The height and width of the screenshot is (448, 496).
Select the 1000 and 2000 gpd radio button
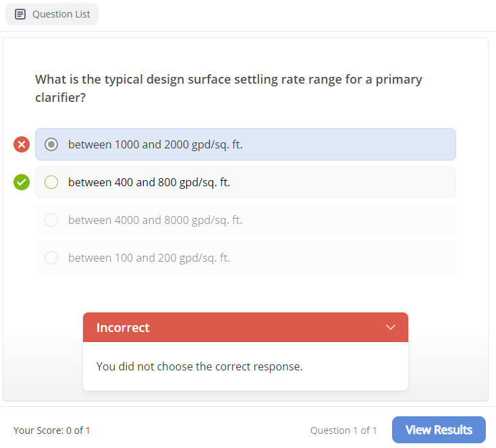[x=51, y=144]
